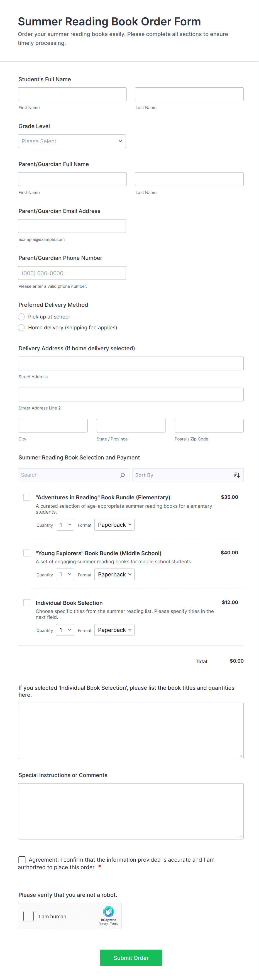Select Pick up at school option
The image size is (259, 980).
(x=21, y=317)
